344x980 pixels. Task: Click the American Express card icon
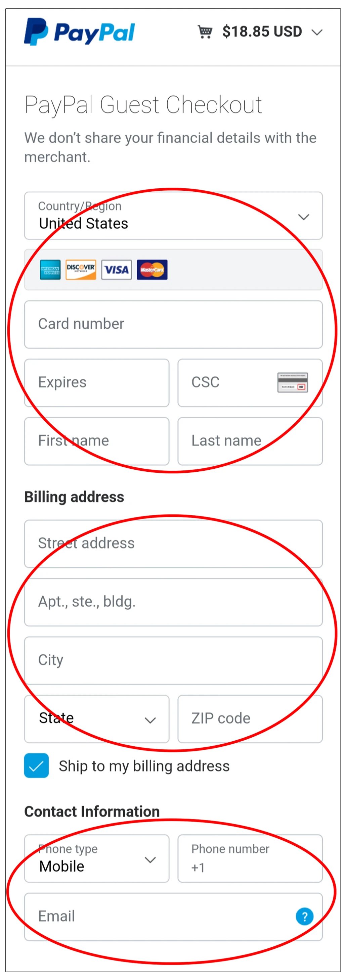coord(50,270)
